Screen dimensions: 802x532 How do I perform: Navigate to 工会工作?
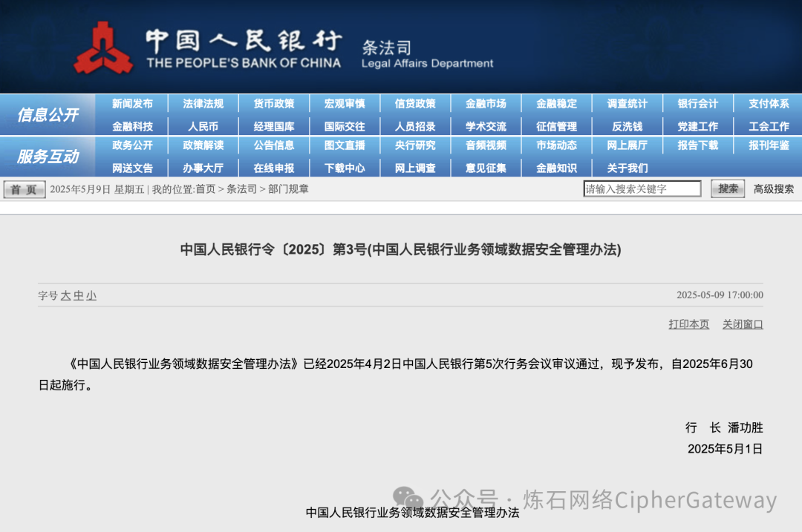[x=769, y=126]
